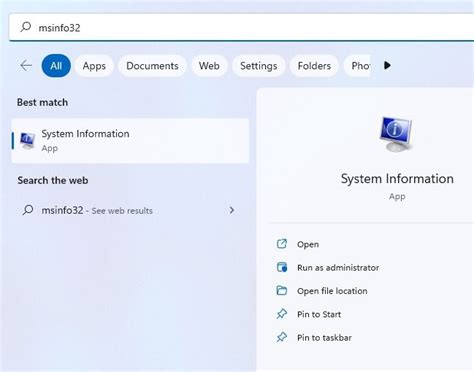Click the Pin to Start pin icon
This screenshot has width=474, height=372.
point(282,314)
